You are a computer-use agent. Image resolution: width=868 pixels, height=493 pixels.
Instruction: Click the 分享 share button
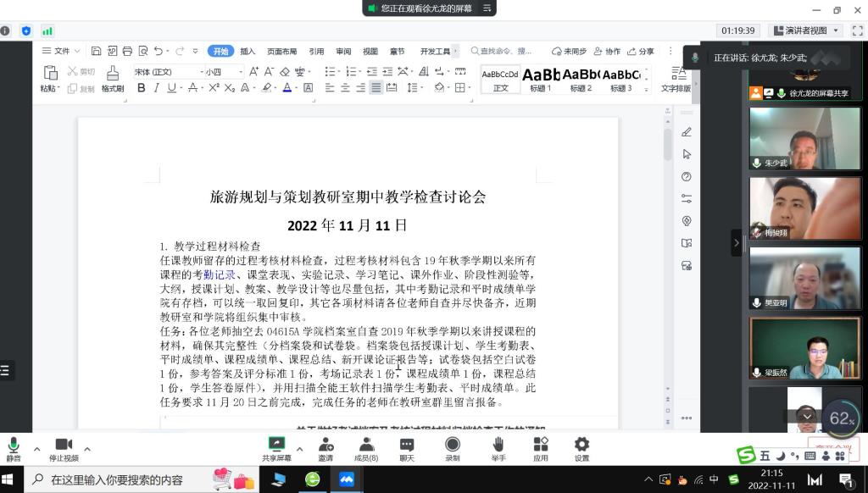coord(641,51)
